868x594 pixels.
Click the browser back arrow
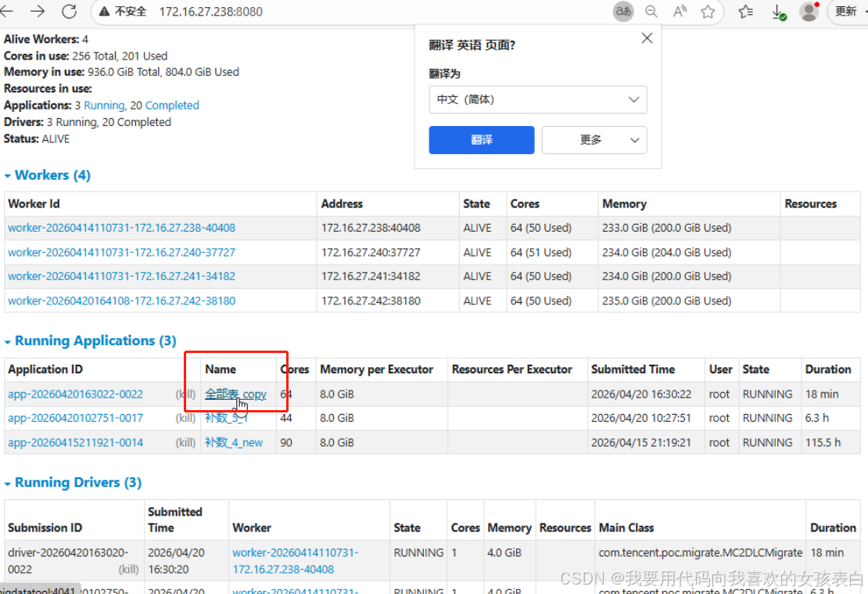tap(6, 11)
